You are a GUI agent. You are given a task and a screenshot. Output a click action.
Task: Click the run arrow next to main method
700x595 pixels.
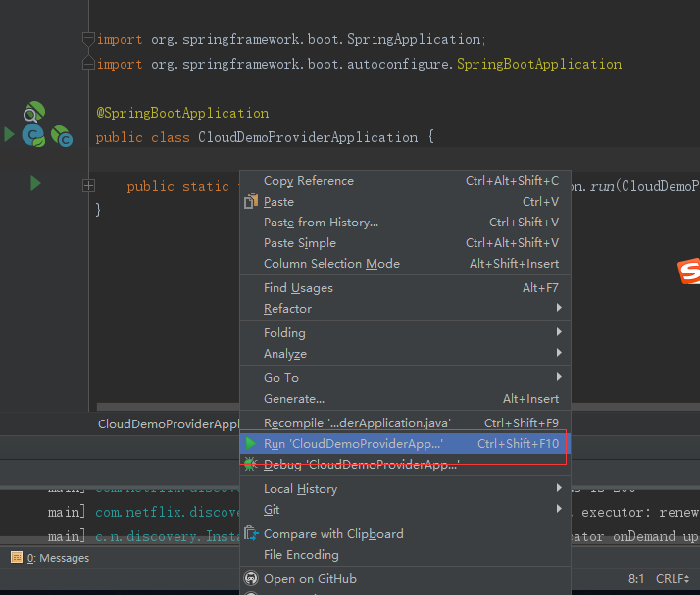tap(35, 183)
